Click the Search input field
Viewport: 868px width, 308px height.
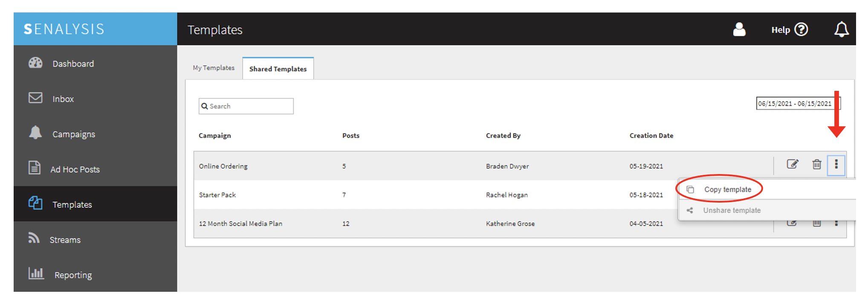coord(246,106)
